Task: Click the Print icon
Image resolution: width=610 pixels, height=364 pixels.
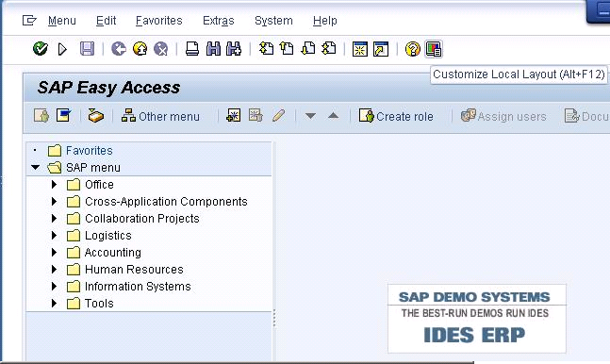Action: click(x=192, y=49)
